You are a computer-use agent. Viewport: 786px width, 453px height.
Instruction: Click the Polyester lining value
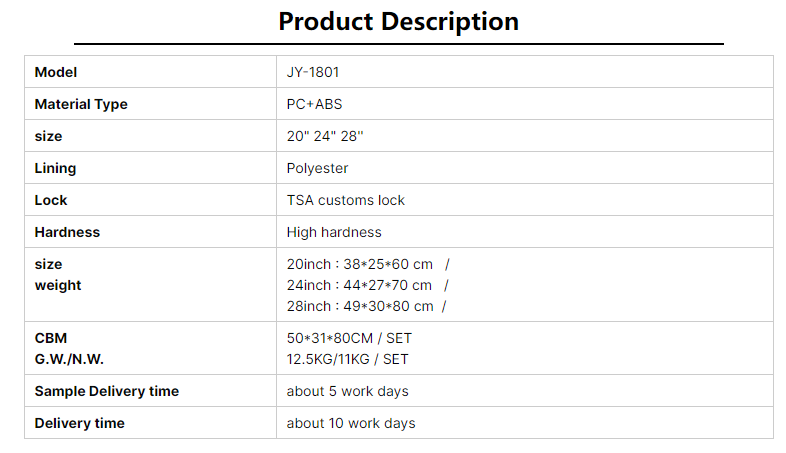[x=317, y=168]
